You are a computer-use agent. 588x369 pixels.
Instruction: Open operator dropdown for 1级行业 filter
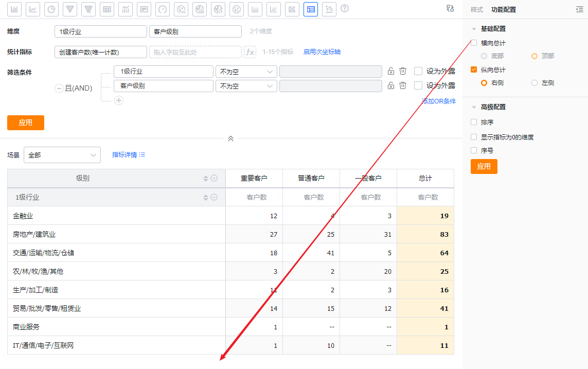pos(246,72)
